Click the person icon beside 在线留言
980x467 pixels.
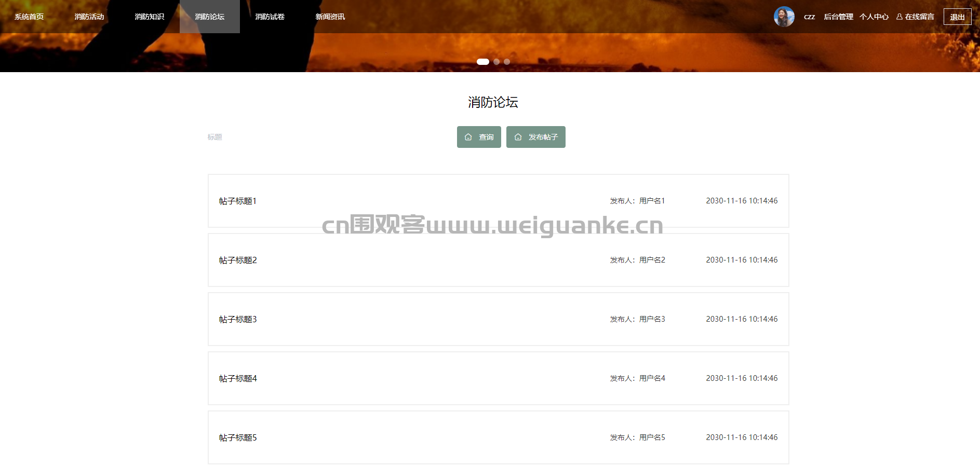900,17
